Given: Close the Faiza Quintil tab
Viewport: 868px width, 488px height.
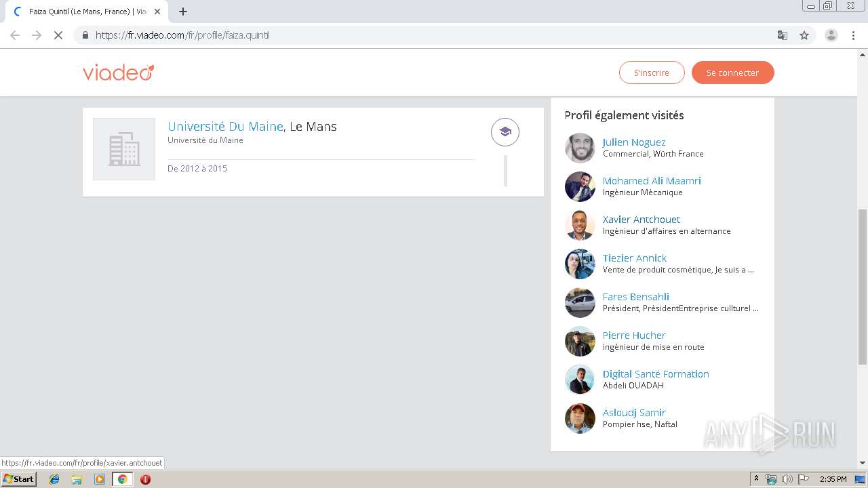Looking at the screenshot, I should click(x=157, y=12).
